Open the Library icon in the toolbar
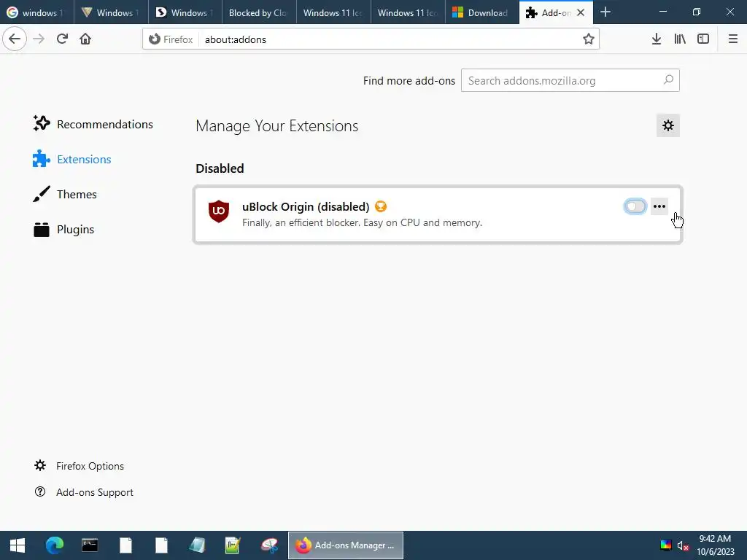This screenshot has height=560, width=747. [x=680, y=39]
